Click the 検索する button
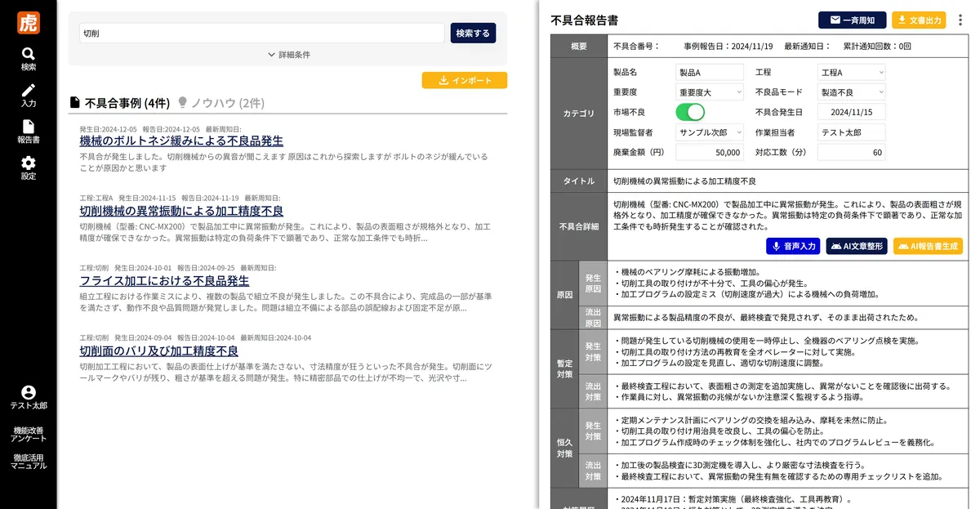 point(473,33)
